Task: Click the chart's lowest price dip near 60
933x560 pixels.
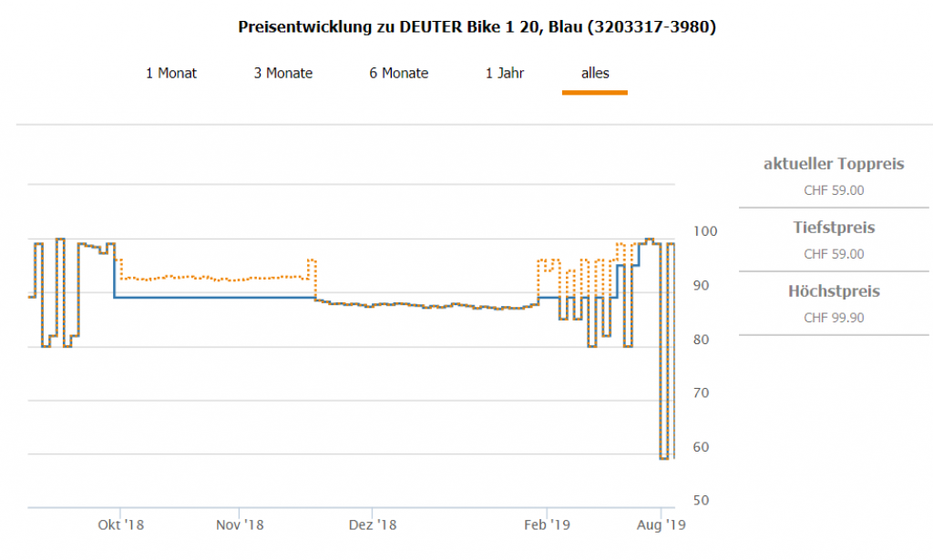Action: (664, 458)
